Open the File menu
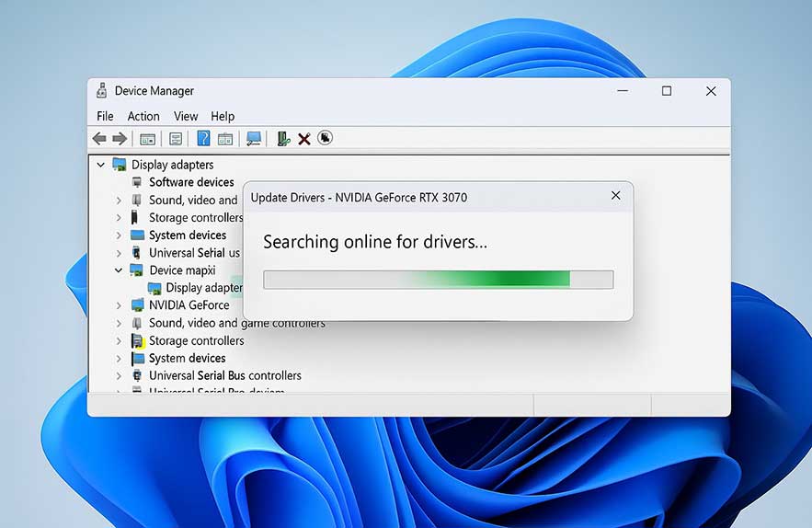Viewport: 812px width, 528px height. tap(105, 116)
